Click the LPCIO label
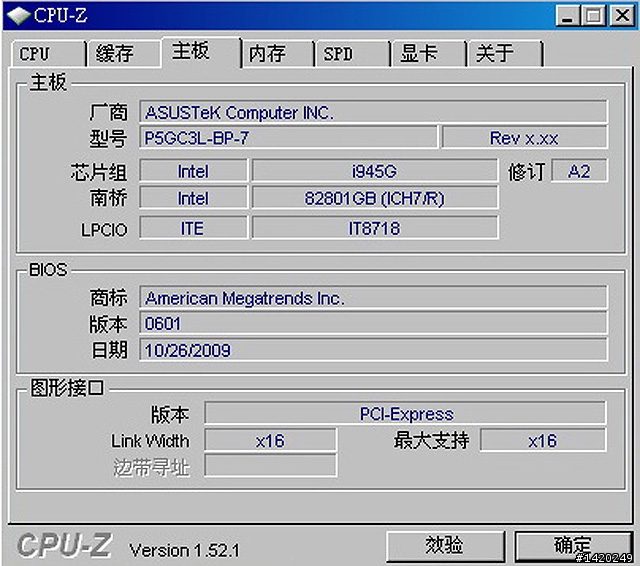 pyautogui.click(x=104, y=230)
